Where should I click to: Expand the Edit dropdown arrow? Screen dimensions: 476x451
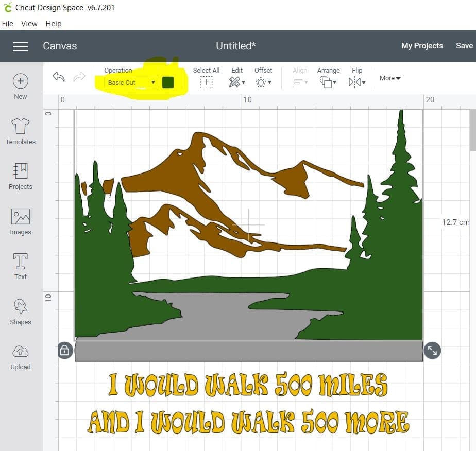coord(243,82)
